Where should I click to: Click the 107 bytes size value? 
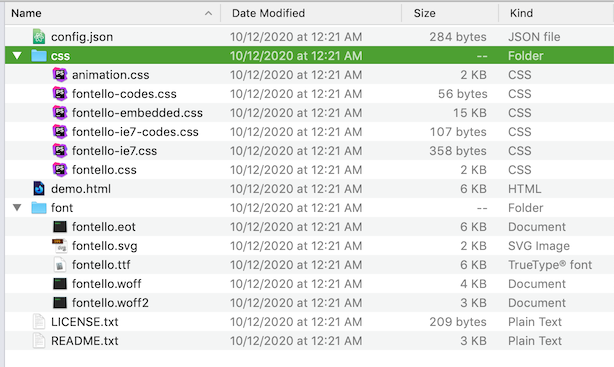click(x=458, y=132)
